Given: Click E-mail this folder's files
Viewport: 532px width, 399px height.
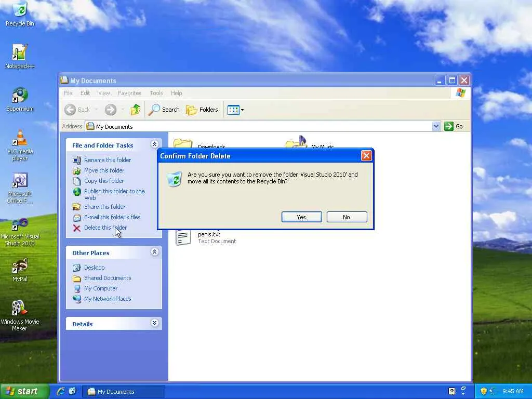Looking at the screenshot, I should 112,217.
